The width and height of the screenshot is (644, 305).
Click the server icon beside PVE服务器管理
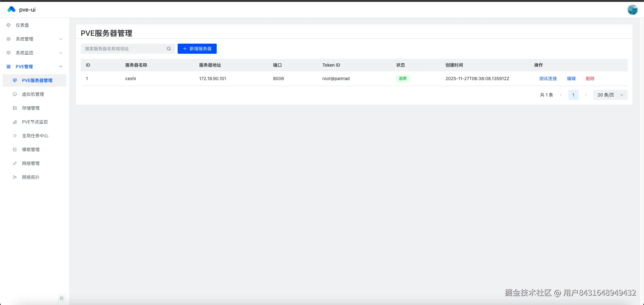click(15, 80)
